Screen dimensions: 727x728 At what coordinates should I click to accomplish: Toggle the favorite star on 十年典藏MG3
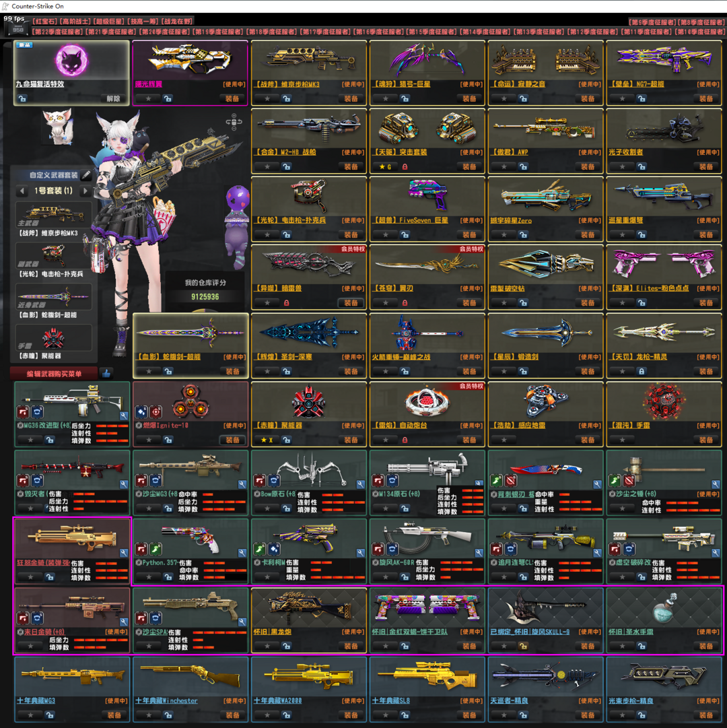[30, 715]
